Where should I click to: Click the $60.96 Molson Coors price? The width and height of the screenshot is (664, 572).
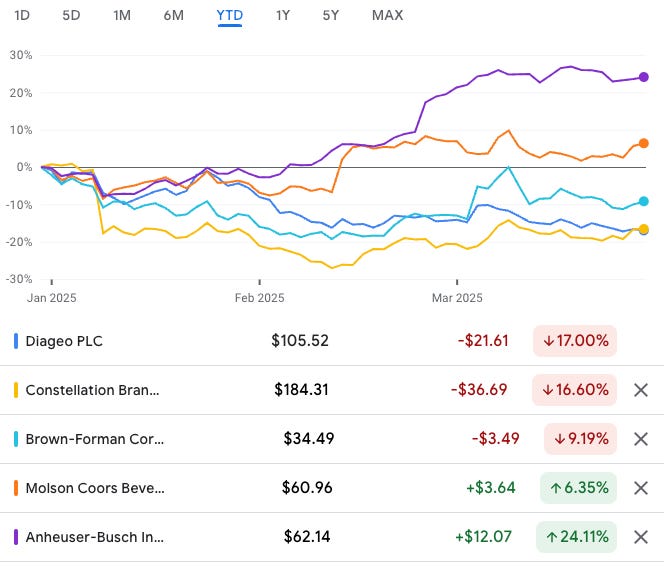(307, 488)
